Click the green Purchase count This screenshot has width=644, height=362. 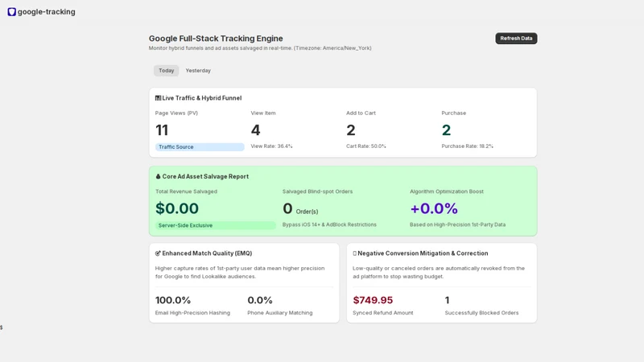click(x=446, y=130)
